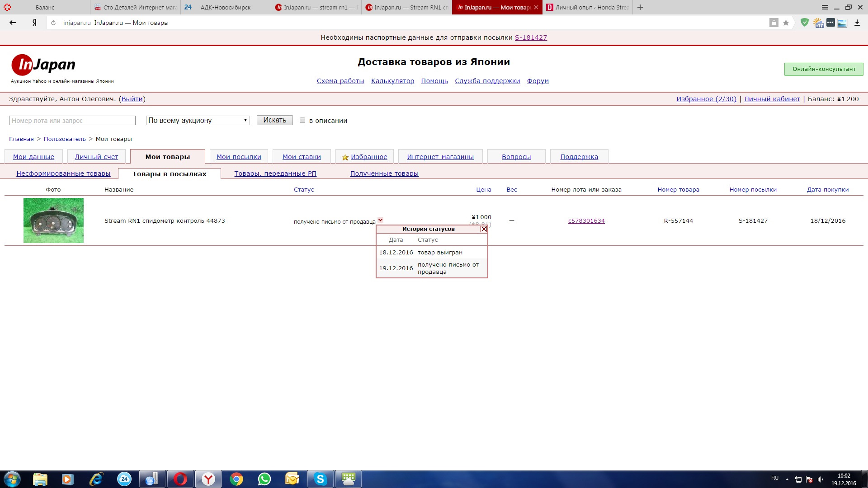The image size is (868, 488).
Task: Open speedometer product thumbnail
Action: (x=53, y=221)
